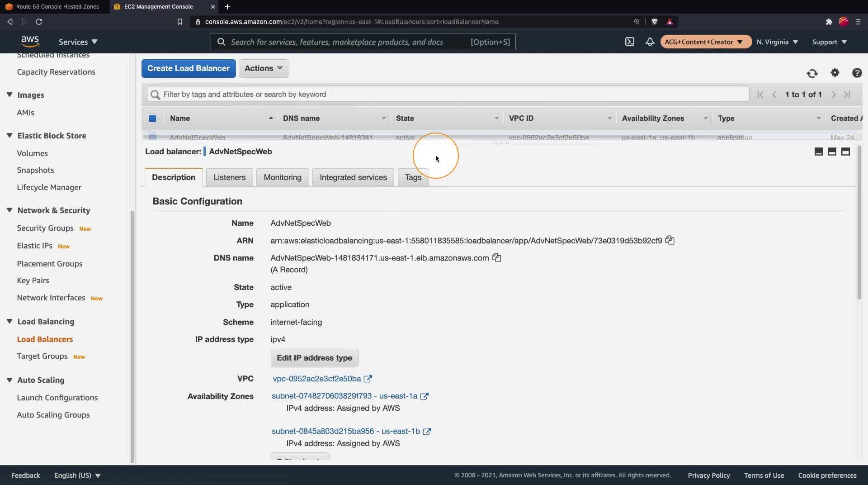Open the browser zoom indicator in address bar
Screen dimensions: 868x485
637,22
